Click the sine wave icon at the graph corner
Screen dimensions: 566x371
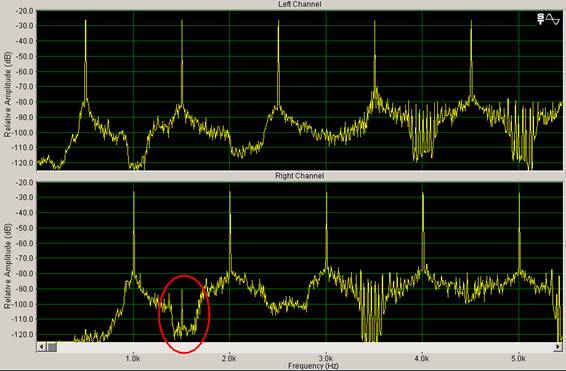click(552, 19)
